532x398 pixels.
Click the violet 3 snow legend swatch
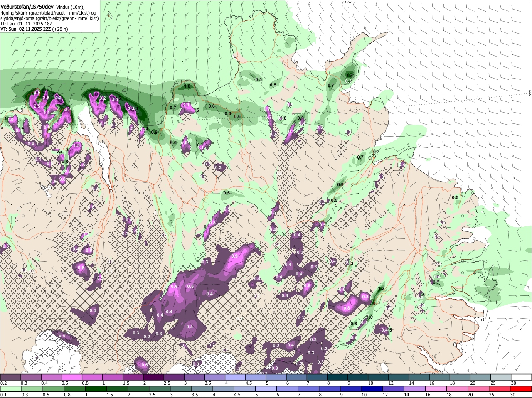click(x=195, y=377)
